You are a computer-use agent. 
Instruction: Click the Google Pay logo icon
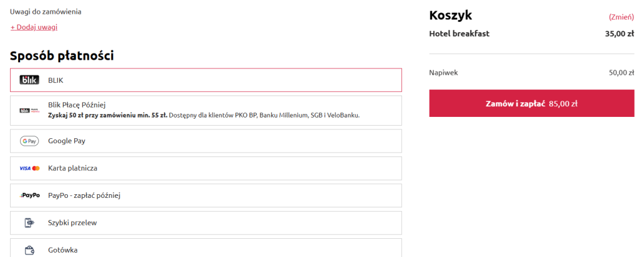click(30, 141)
